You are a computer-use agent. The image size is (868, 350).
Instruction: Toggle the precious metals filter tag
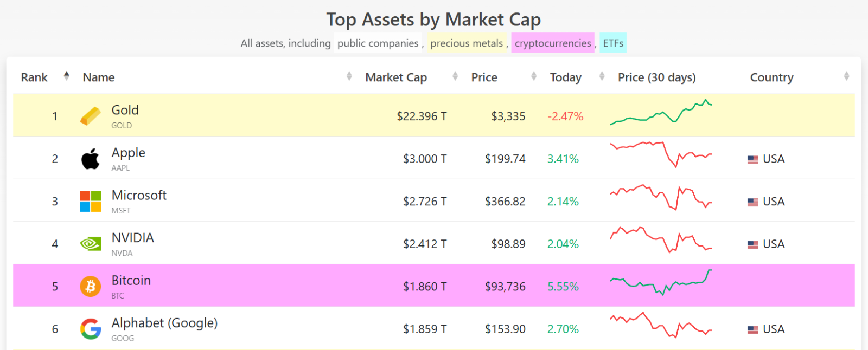(467, 43)
